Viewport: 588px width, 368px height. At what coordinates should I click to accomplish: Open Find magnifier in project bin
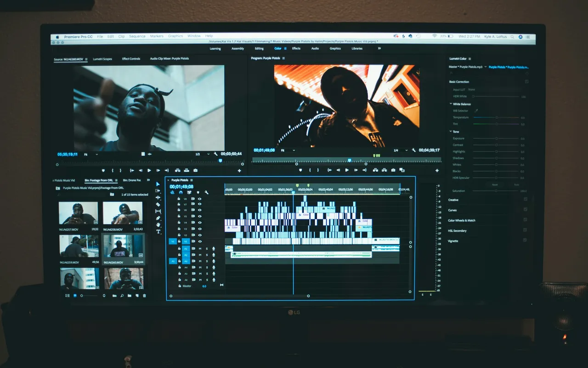tap(122, 295)
